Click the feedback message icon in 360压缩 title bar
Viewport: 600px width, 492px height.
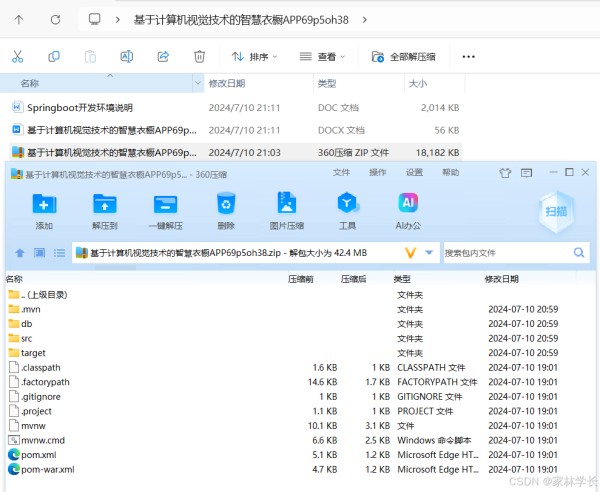tap(527, 173)
